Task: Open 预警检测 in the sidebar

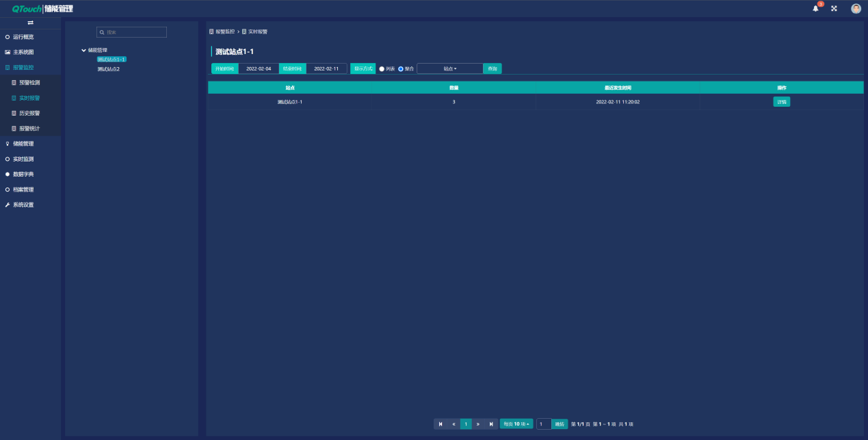Action: click(29, 83)
